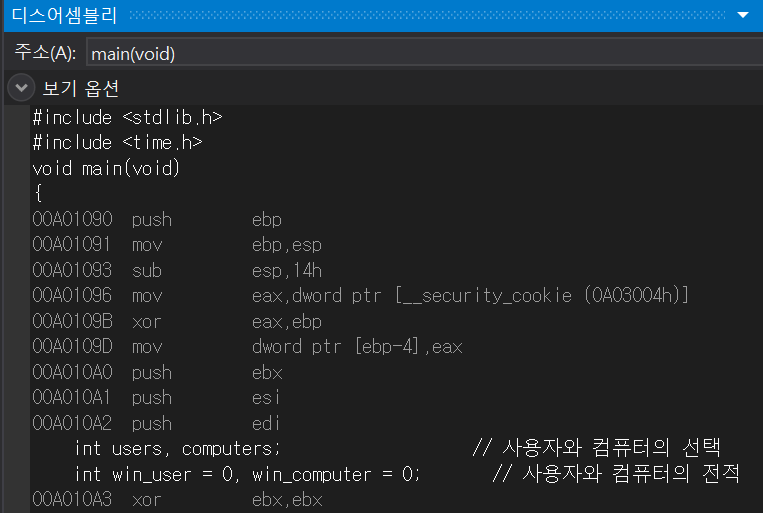
Task: Click the 디스어셈블리 panel title
Action: pos(64,16)
